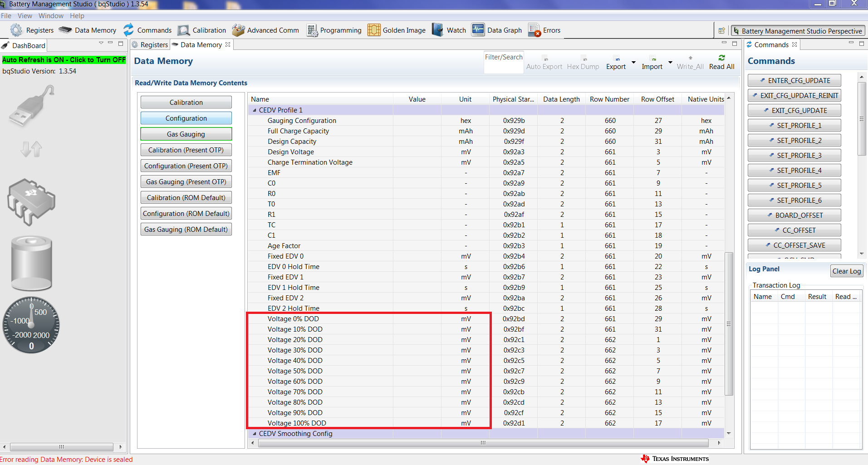The width and height of the screenshot is (868, 465).
Task: Close the Data Memory tab
Action: (228, 44)
